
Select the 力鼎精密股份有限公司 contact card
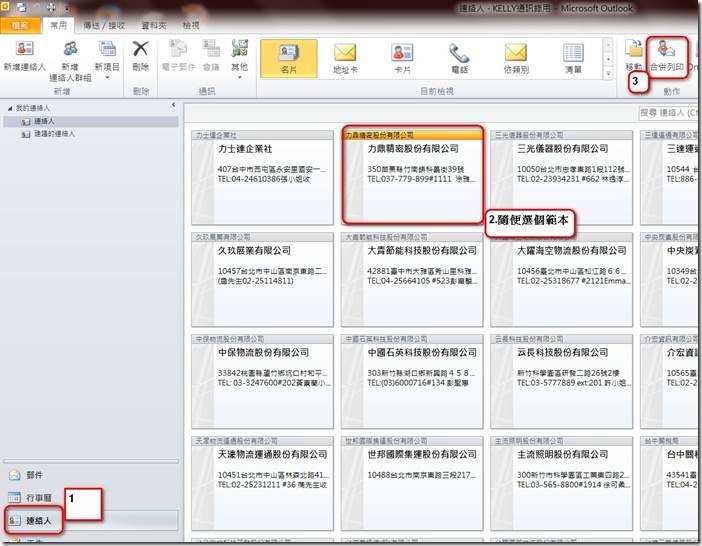point(412,178)
